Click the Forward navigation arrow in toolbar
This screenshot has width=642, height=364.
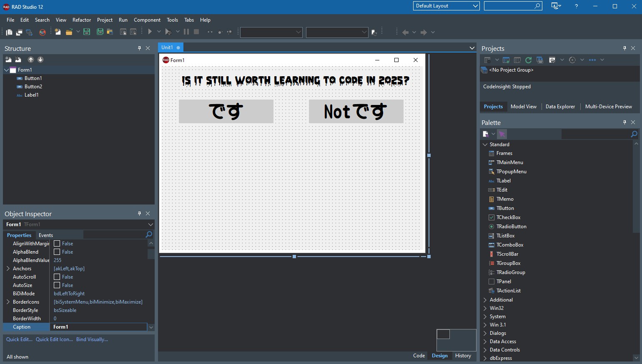coord(424,32)
